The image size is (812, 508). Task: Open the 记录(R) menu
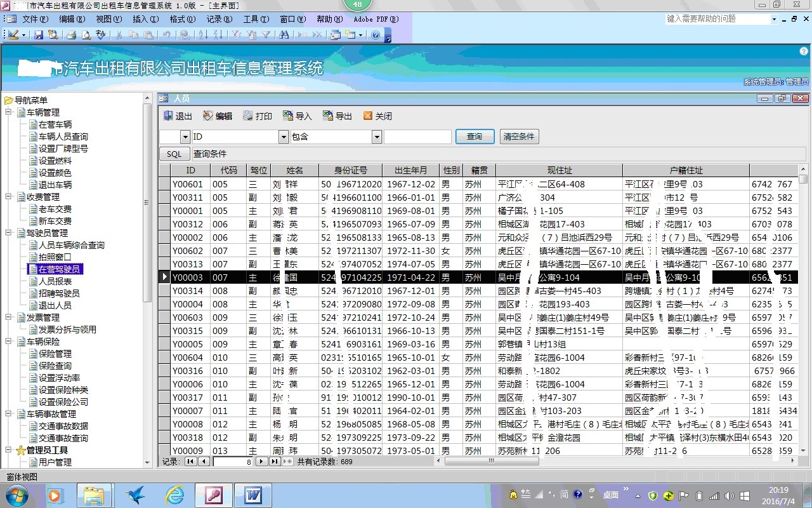[219, 19]
